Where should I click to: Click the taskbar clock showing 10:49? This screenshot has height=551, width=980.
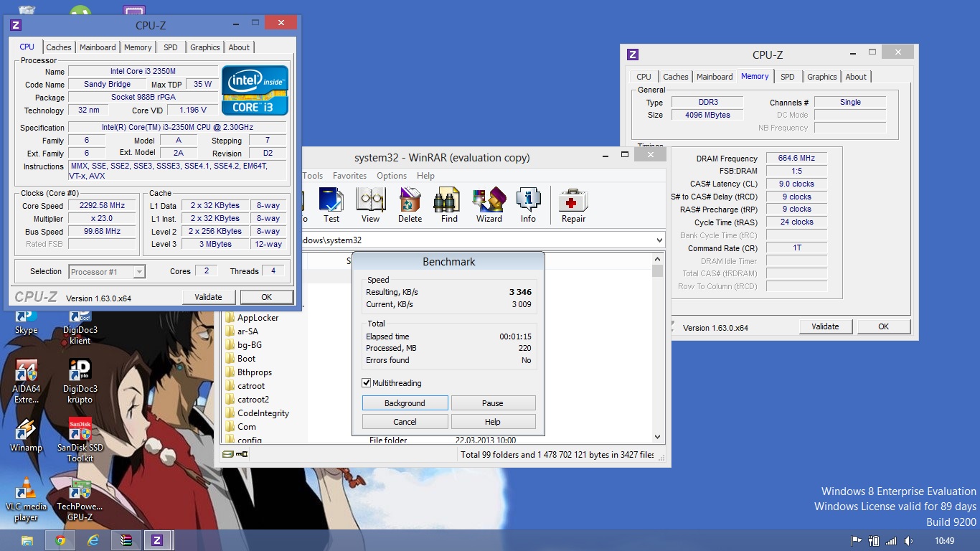click(x=945, y=541)
